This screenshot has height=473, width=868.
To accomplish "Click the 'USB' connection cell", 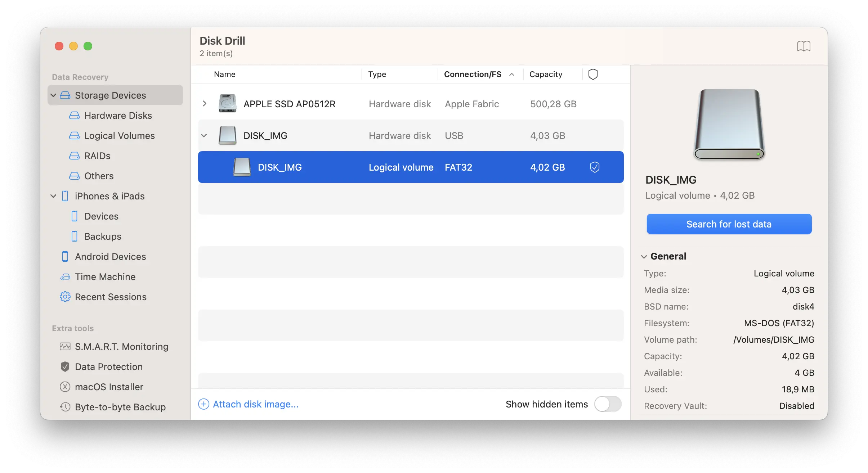I will tap(454, 135).
